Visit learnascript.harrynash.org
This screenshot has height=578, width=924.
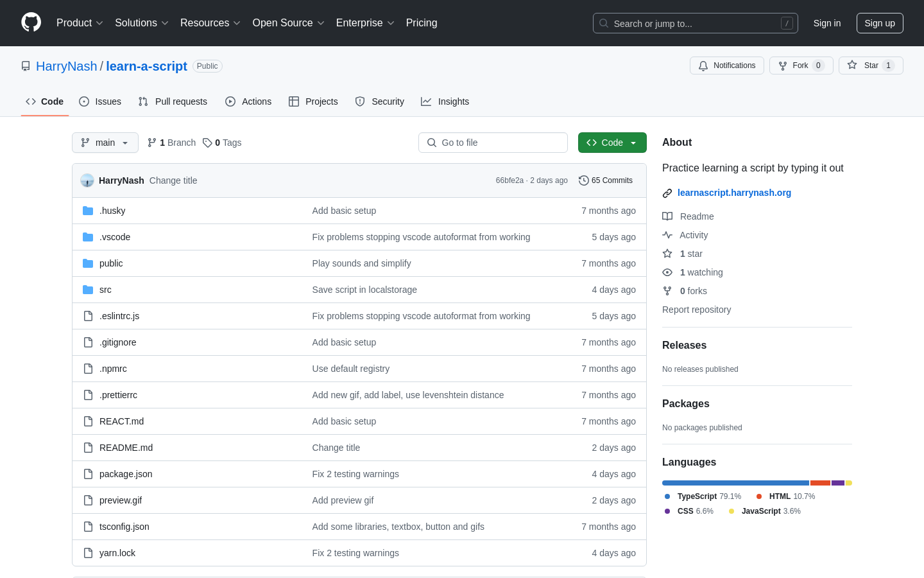734,193
